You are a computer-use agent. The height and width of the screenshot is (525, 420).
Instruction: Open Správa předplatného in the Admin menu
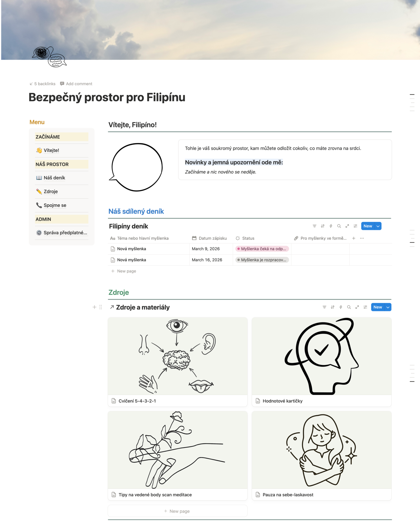click(x=65, y=233)
